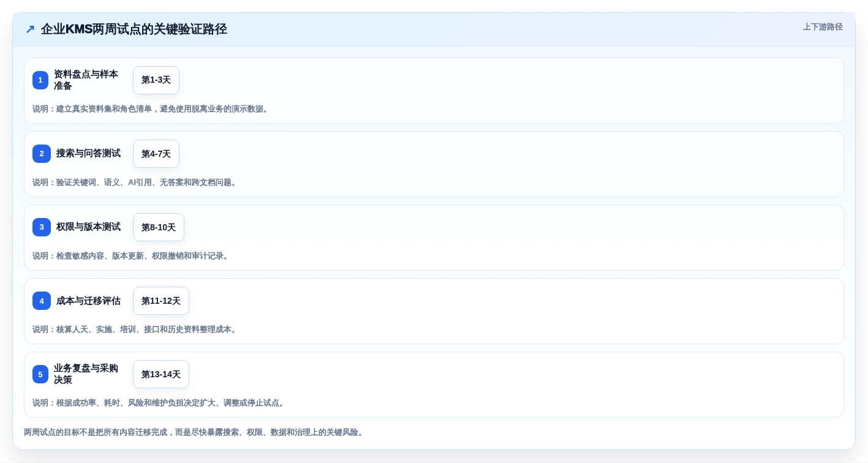Image resolution: width=868 pixels, height=463 pixels.
Task: Select the 第4-7天 tag
Action: click(x=156, y=154)
